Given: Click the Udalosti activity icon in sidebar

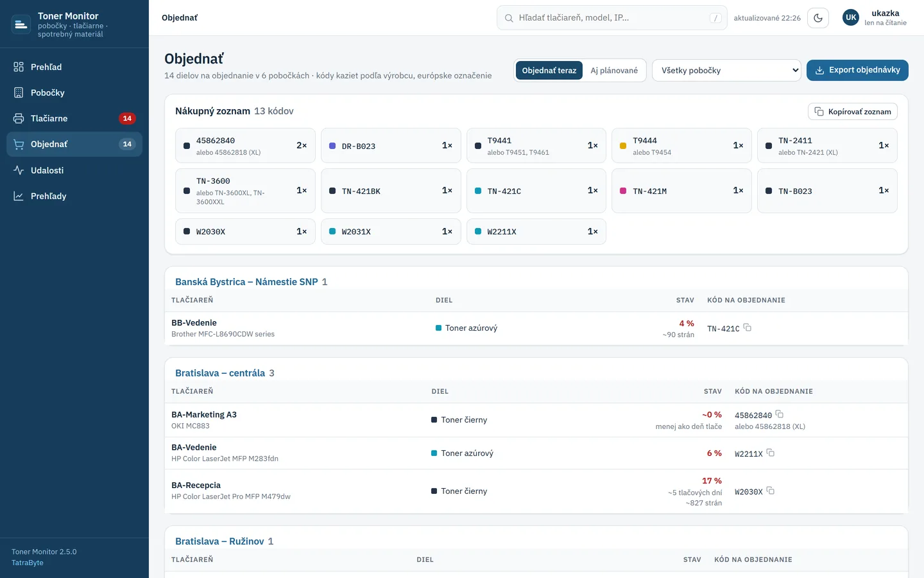Looking at the screenshot, I should point(19,170).
